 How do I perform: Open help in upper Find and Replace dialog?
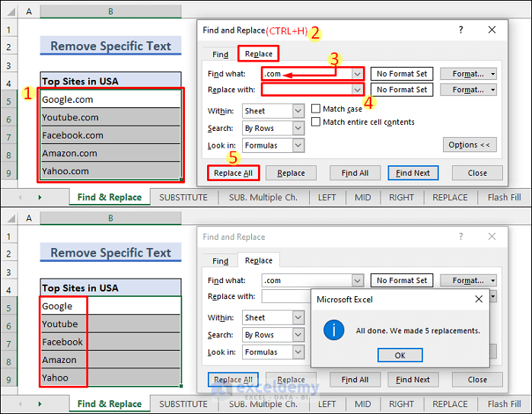pyautogui.click(x=460, y=30)
